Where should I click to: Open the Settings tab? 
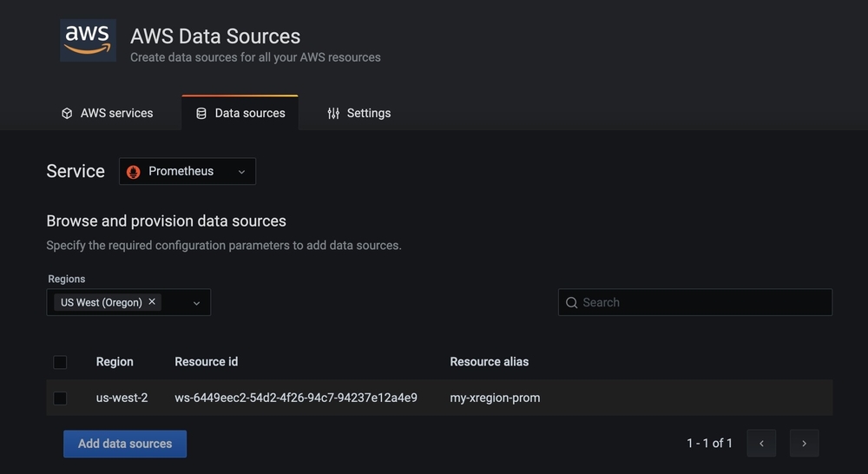(x=358, y=113)
